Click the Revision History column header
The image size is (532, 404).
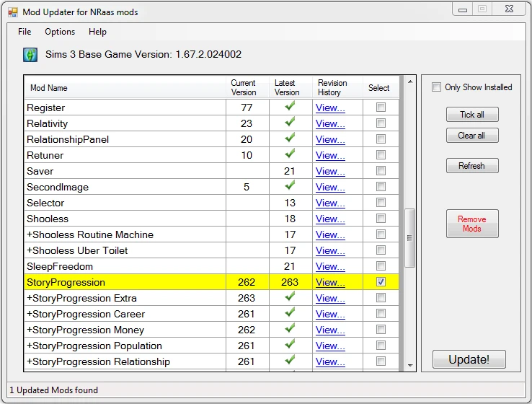coord(337,88)
